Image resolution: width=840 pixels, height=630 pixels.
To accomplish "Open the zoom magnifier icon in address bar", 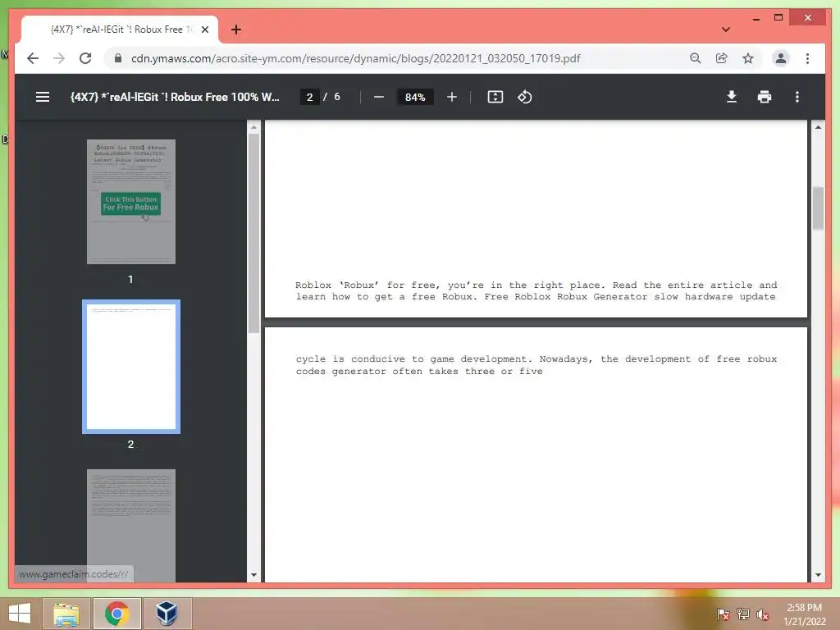I will (x=696, y=58).
